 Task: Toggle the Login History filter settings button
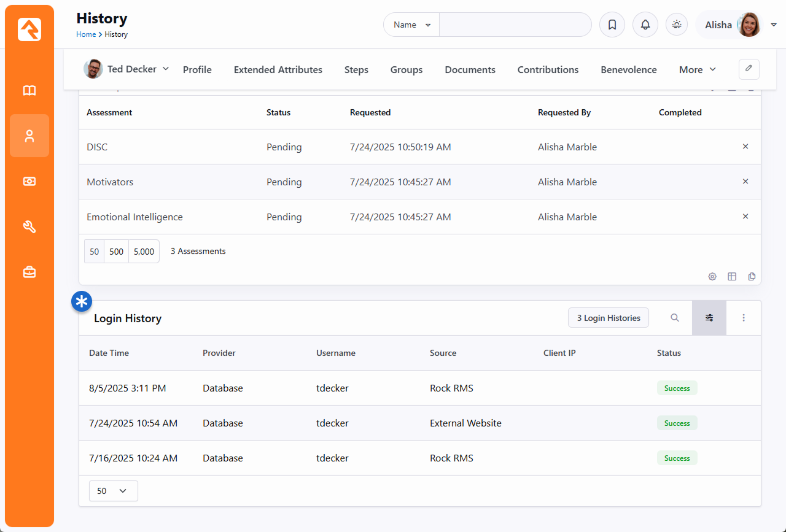(x=709, y=318)
